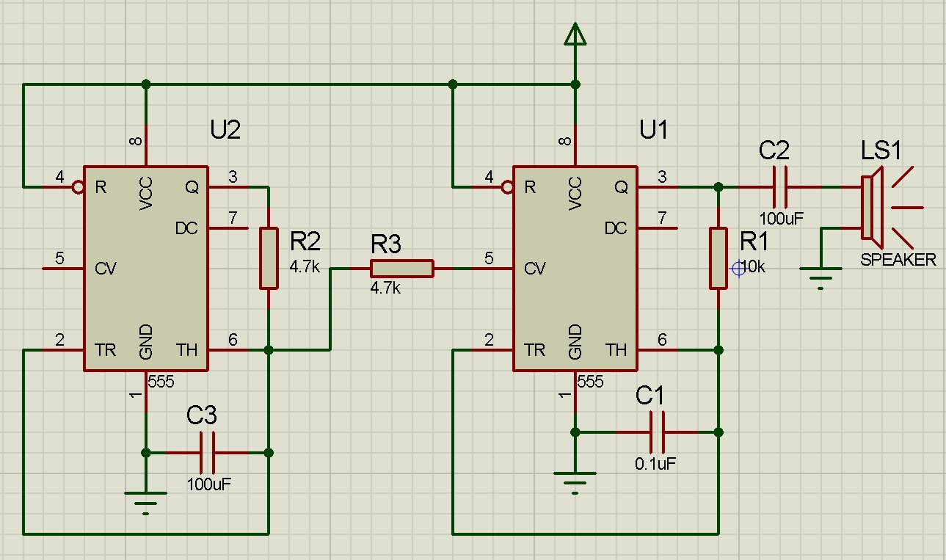
Task: Click the 4.7k value below R3
Action: click(386, 288)
